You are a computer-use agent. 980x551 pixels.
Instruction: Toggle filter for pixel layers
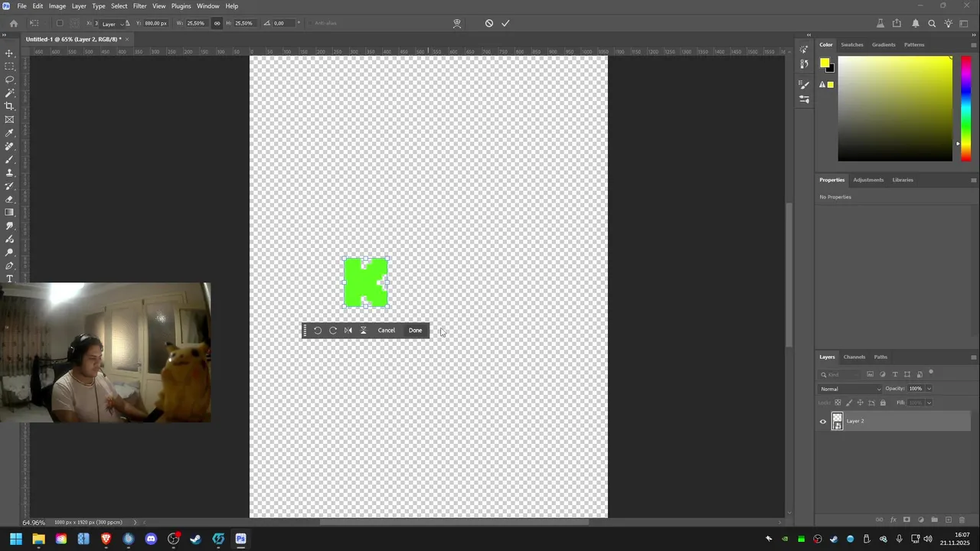pos(870,374)
